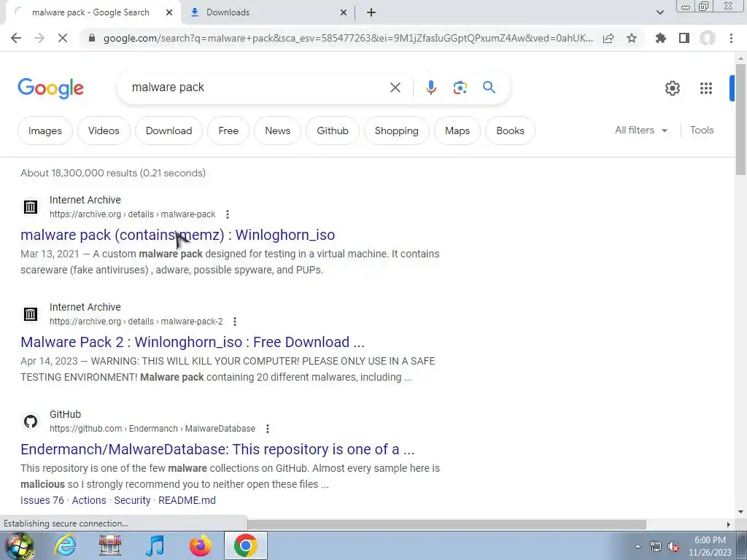Click the horizontal scrollbar right arrow
Screen dimensions: 747x560
tap(728, 524)
